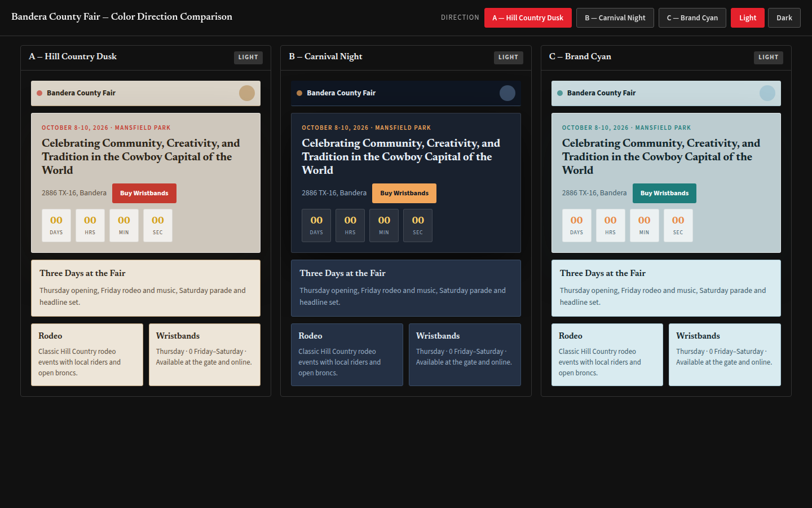Select direction A — Hill Country Dusk
The width and height of the screenshot is (812, 508).
pyautogui.click(x=528, y=17)
